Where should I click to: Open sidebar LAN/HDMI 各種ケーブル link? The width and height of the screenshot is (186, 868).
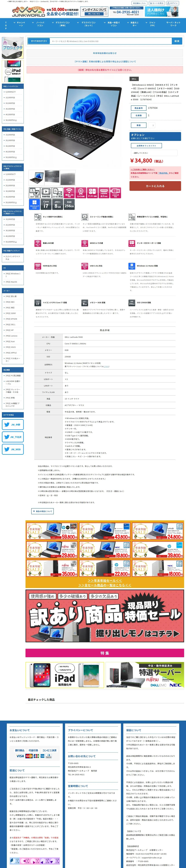click(x=13, y=383)
